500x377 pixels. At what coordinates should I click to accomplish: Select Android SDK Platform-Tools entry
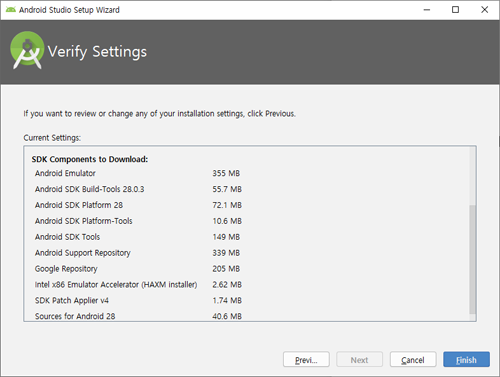coord(84,221)
